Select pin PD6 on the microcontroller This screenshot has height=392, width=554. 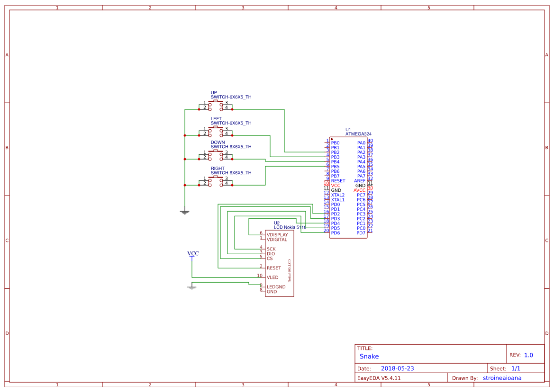pyautogui.click(x=336, y=233)
